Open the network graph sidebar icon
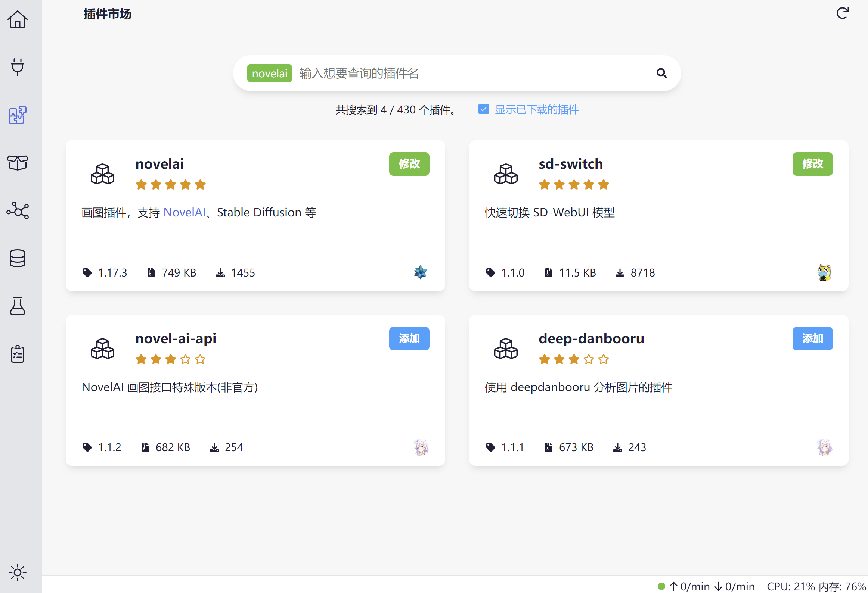The width and height of the screenshot is (868, 593). [x=18, y=210]
